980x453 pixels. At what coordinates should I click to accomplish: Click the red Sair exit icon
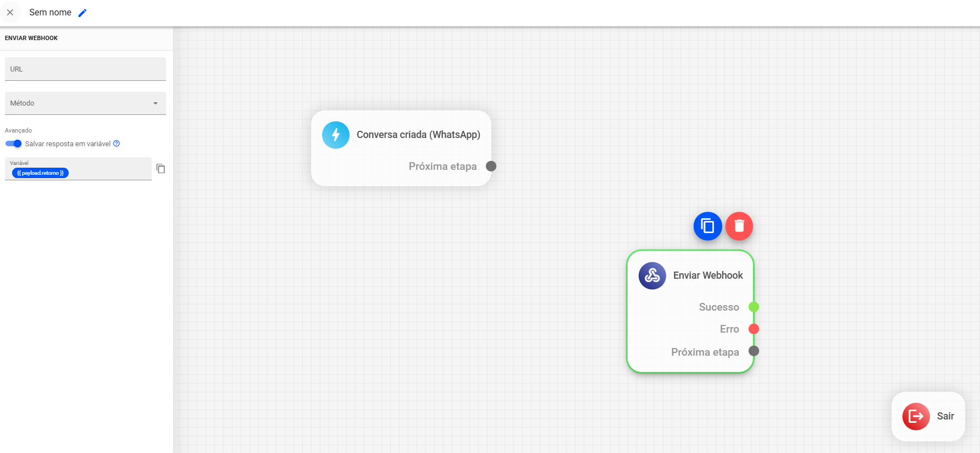(x=916, y=416)
